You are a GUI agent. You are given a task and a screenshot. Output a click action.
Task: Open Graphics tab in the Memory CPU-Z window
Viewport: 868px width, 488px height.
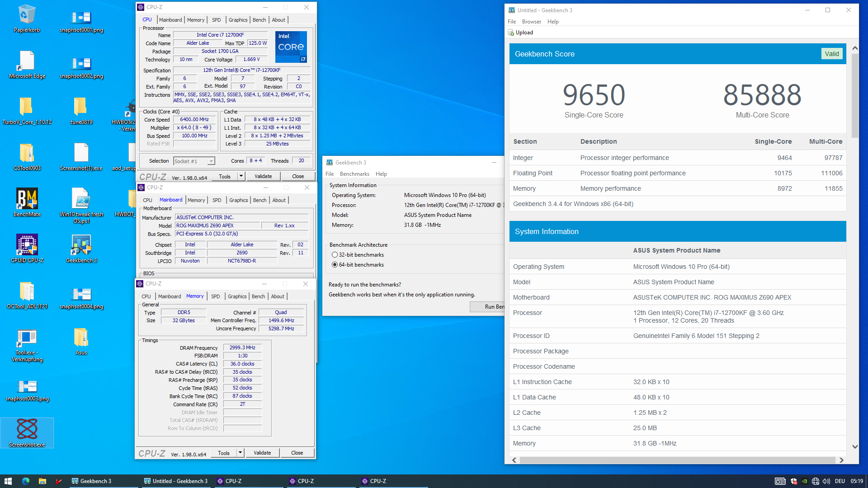237,296
